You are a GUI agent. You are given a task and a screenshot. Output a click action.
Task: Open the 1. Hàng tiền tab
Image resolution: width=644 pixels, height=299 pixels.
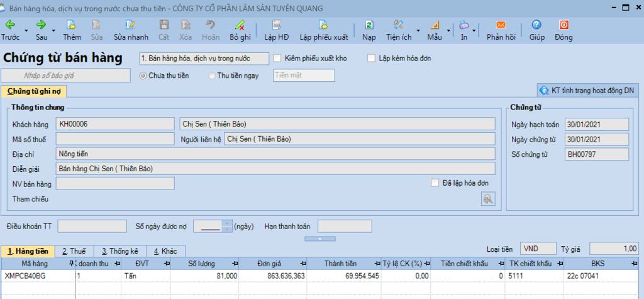pyautogui.click(x=28, y=251)
